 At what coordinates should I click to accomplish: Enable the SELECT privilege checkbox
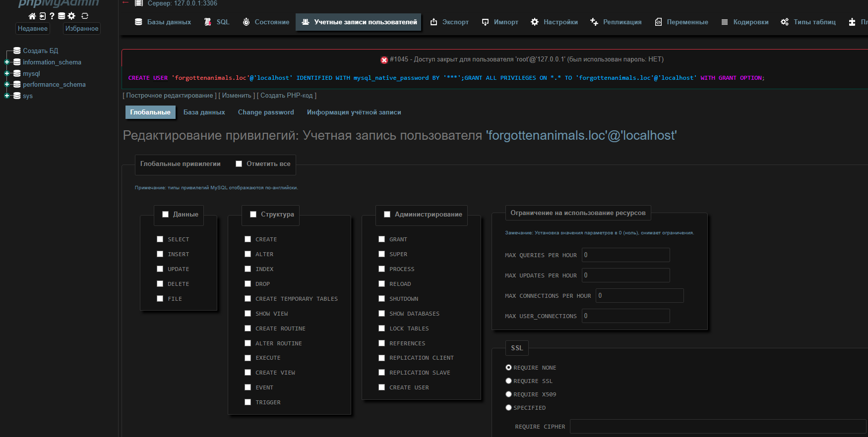coord(160,239)
